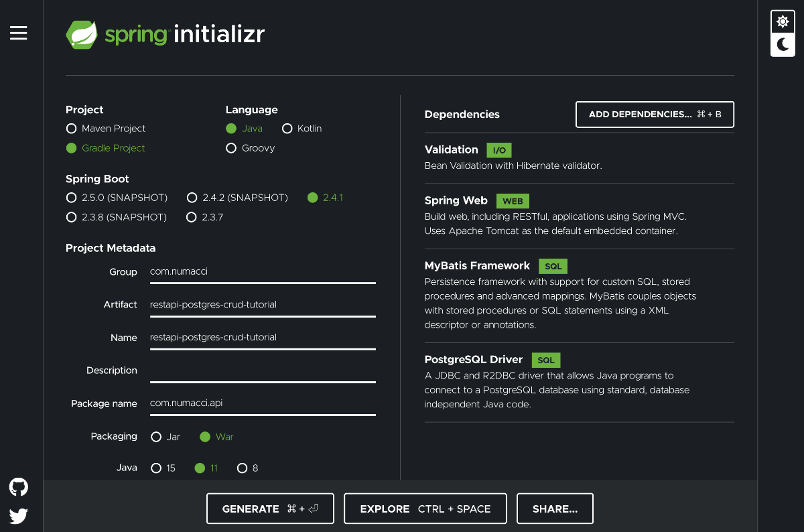Click the WEB tag badge
The height and width of the screenshot is (532, 804).
(513, 201)
